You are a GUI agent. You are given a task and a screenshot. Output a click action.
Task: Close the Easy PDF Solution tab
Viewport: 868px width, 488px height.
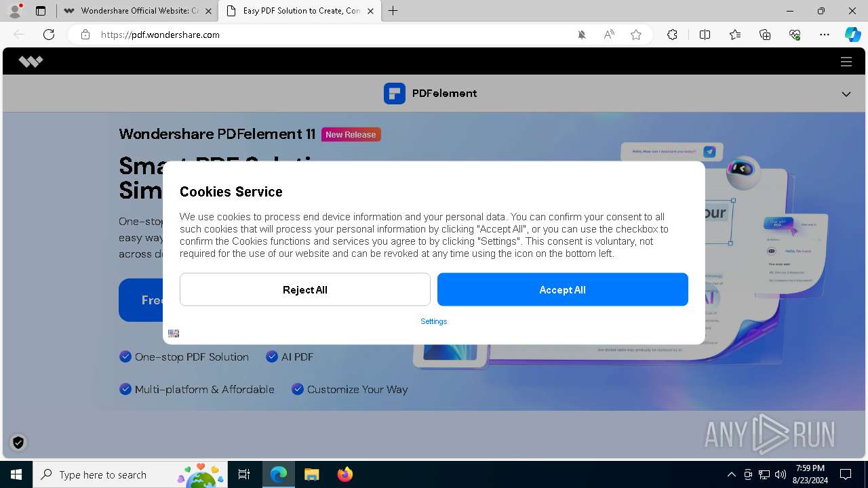point(370,11)
